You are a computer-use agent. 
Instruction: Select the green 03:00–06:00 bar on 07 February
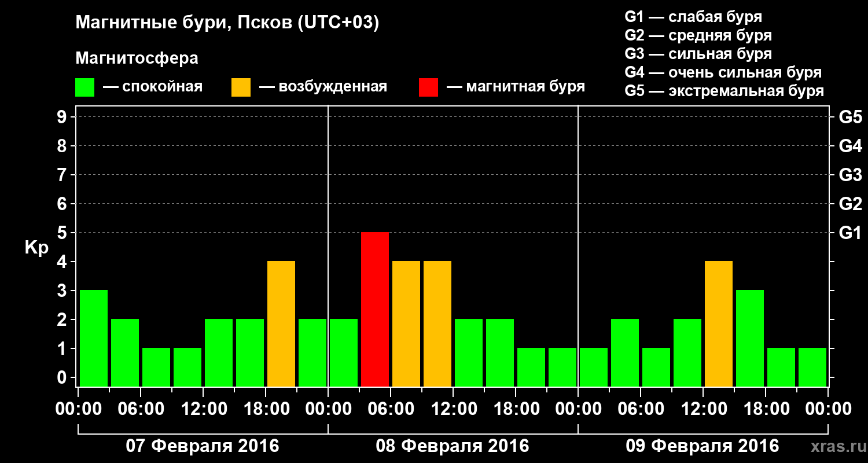click(x=125, y=352)
